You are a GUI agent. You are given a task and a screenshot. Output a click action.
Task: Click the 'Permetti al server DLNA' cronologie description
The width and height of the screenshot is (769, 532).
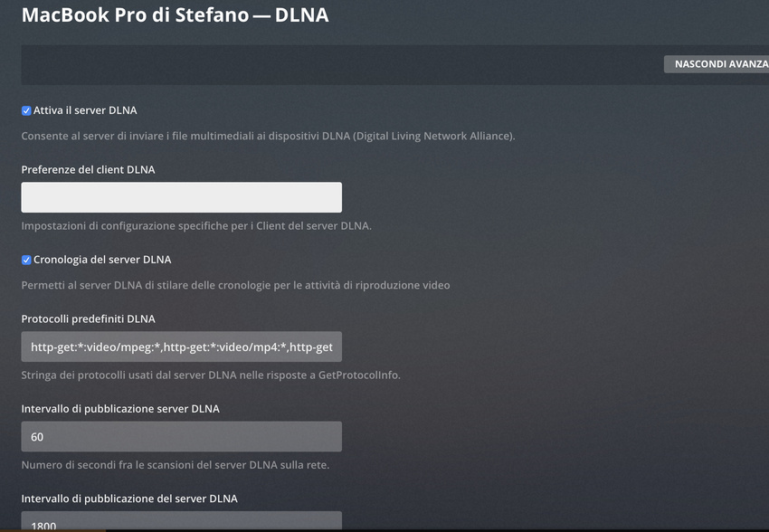[x=235, y=285]
